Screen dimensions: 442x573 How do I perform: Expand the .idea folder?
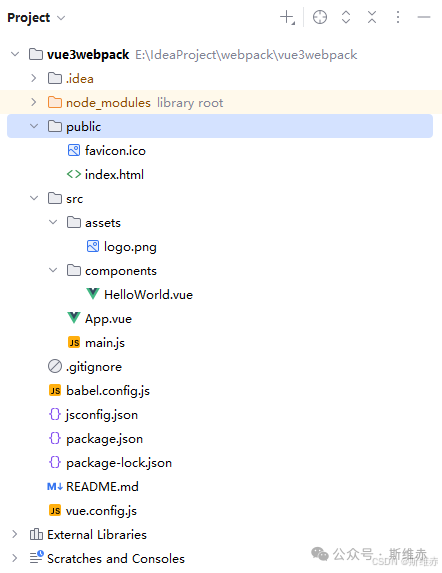[34, 78]
